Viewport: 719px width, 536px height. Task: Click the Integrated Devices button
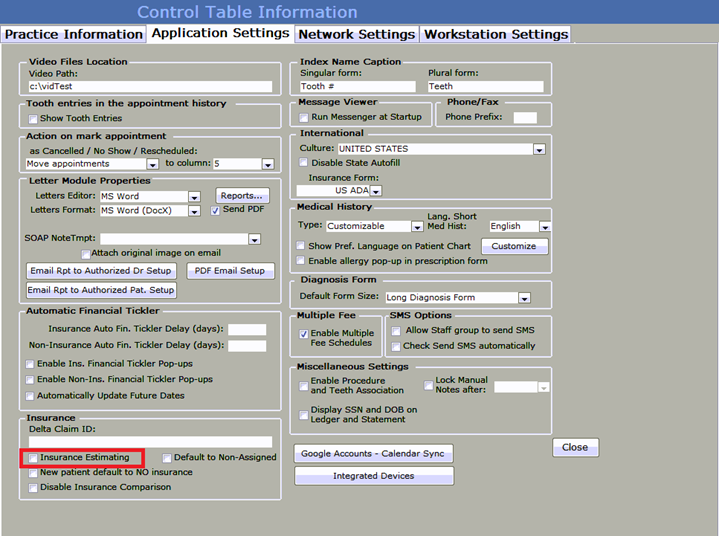point(372,476)
